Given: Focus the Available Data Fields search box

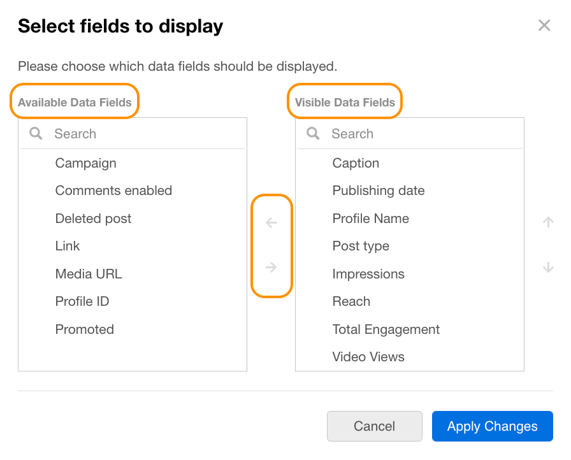Looking at the screenshot, I should (x=133, y=133).
